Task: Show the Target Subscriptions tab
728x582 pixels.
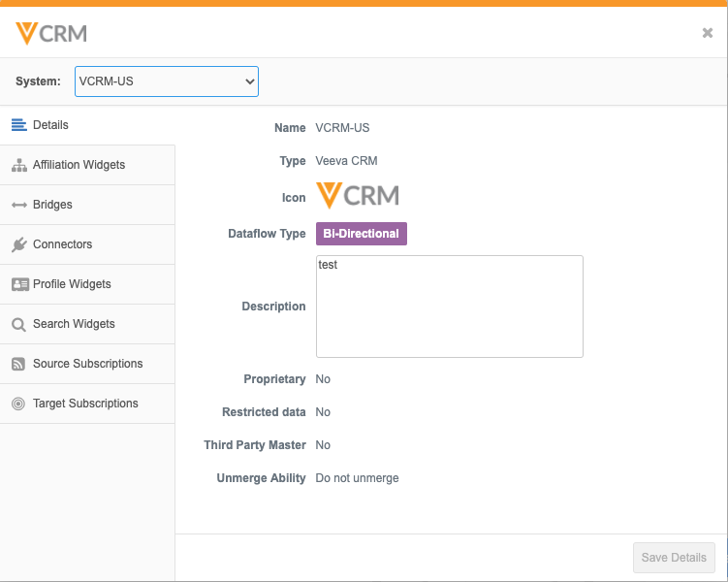Action: 85,404
